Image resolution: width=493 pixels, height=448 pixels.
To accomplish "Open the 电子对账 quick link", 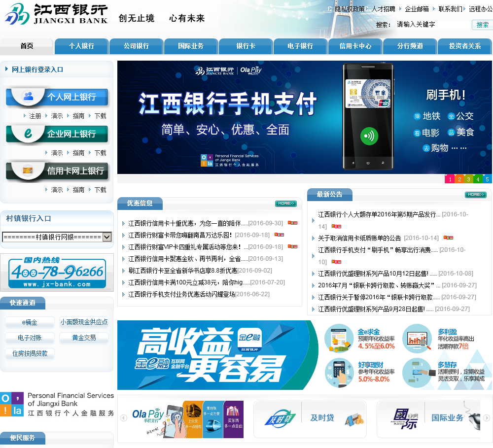I will 30,338.
